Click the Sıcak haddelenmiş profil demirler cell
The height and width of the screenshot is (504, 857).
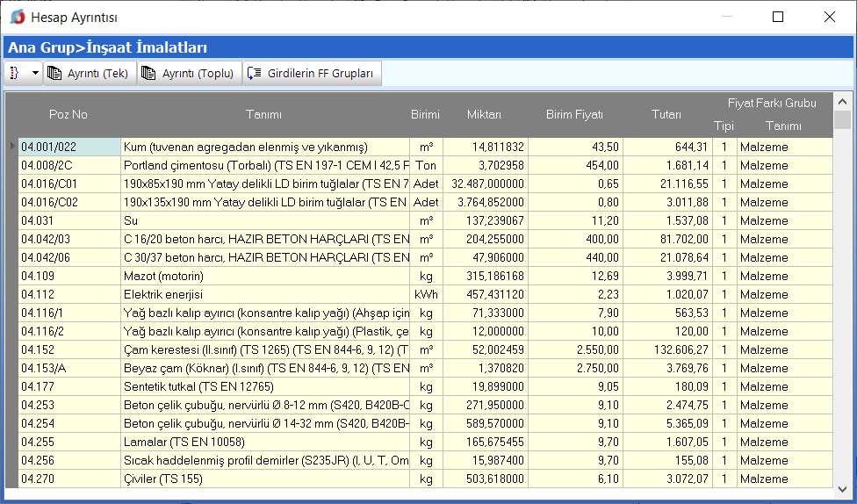click(x=265, y=460)
